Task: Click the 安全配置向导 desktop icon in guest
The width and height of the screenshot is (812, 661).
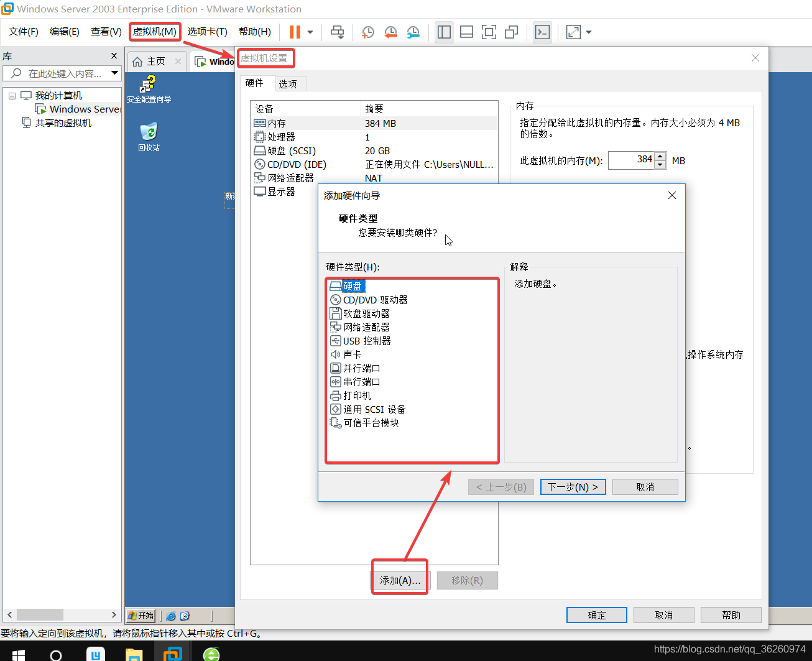Action: click(149, 89)
